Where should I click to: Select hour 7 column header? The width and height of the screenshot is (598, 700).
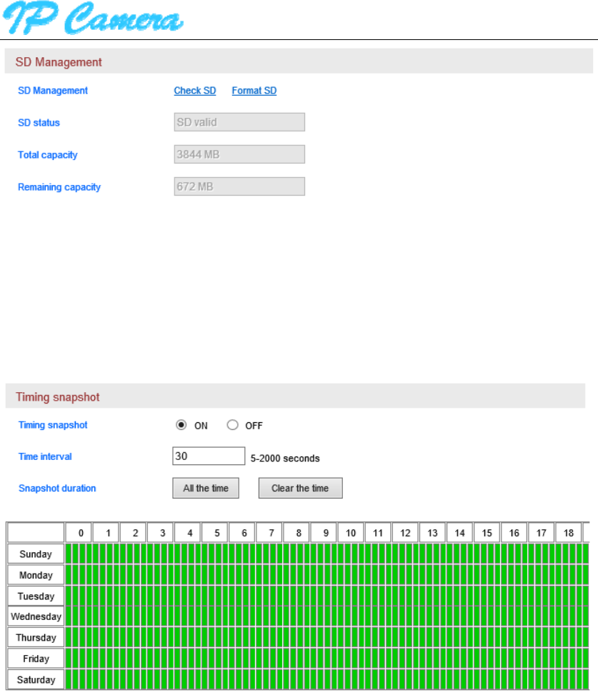[270, 533]
